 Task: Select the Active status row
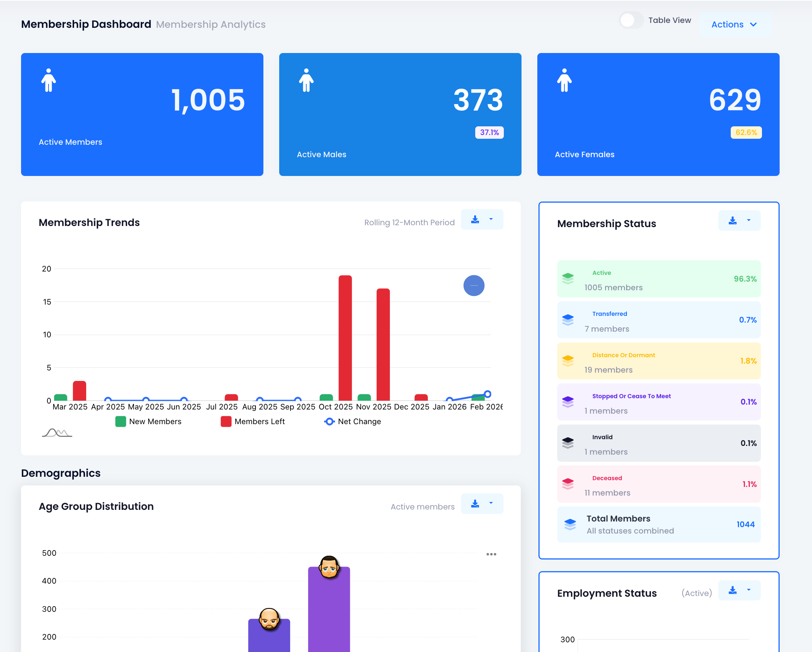[x=658, y=279]
